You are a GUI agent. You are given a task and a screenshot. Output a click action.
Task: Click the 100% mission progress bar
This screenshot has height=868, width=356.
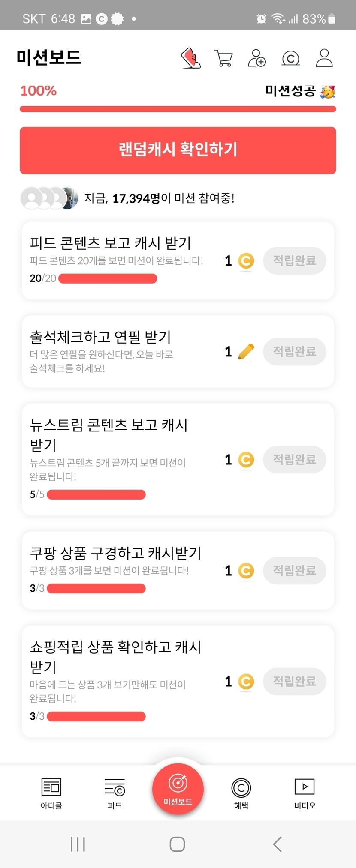point(178,109)
